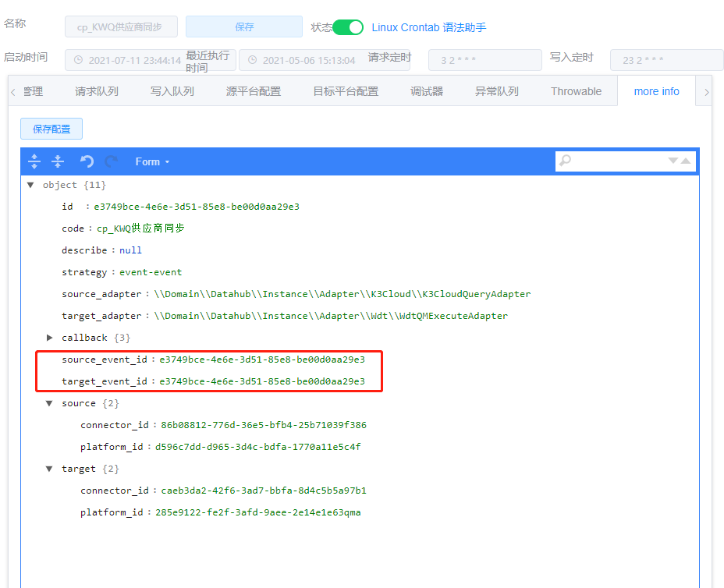Click the source_event_id value
This screenshot has height=588, width=724.
tap(262, 360)
